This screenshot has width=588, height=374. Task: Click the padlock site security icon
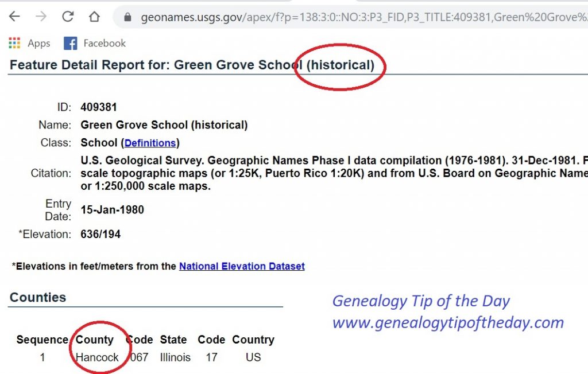coord(128,17)
